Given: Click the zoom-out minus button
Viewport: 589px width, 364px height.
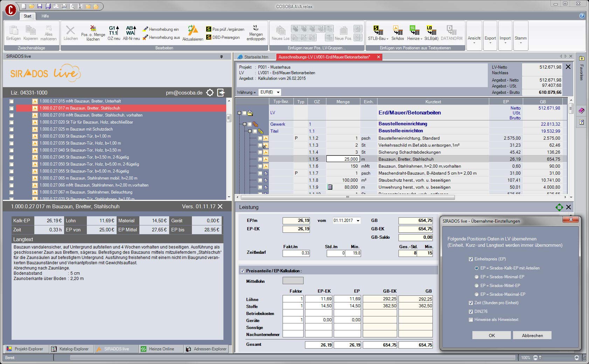Looking at the screenshot, I should point(535,358).
